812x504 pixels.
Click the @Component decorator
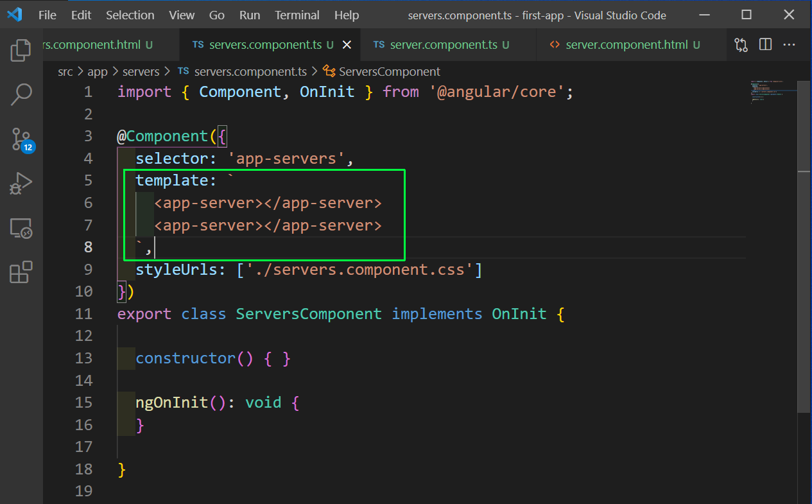[x=162, y=136]
